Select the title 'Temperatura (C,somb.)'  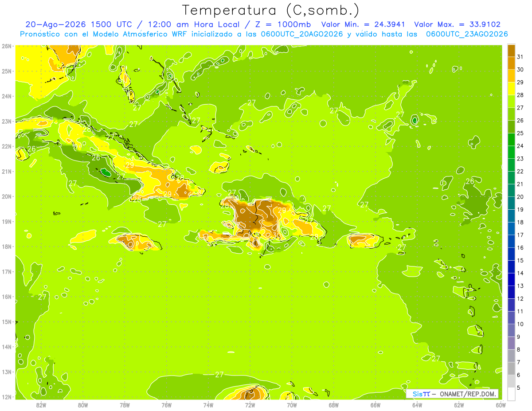coord(271,10)
